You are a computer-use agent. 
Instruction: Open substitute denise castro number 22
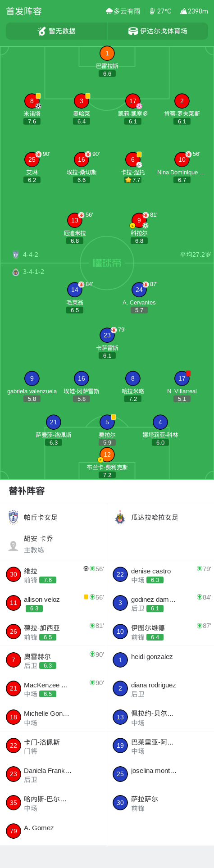(160, 575)
